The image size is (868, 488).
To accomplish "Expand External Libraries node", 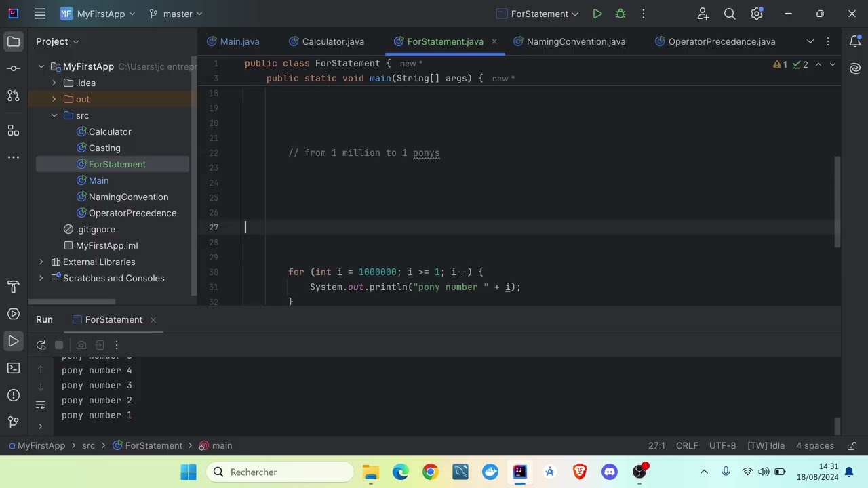I will [x=41, y=262].
